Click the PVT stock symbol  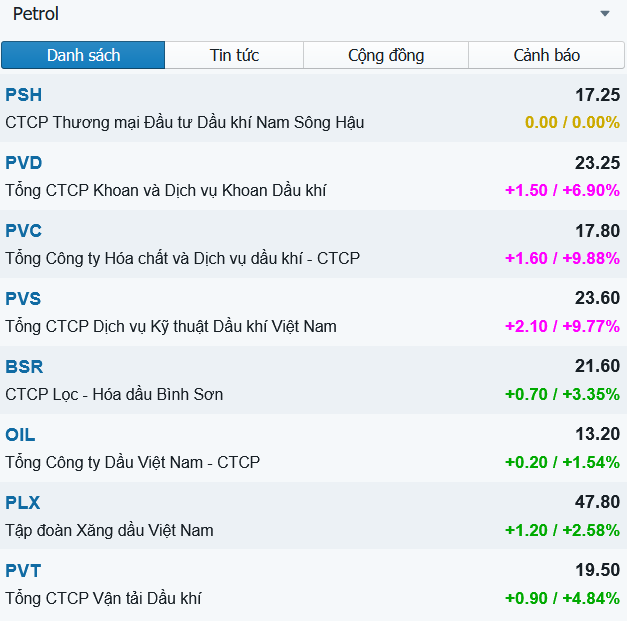24,571
